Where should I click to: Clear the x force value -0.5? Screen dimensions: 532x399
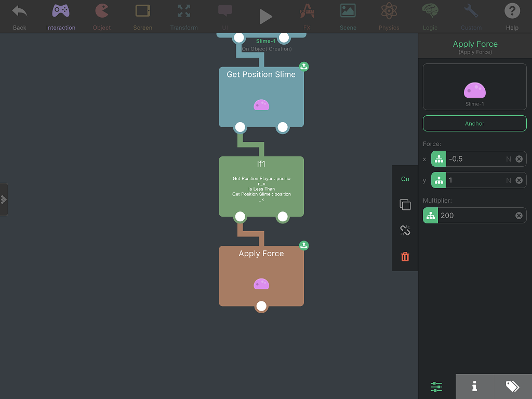point(519,159)
